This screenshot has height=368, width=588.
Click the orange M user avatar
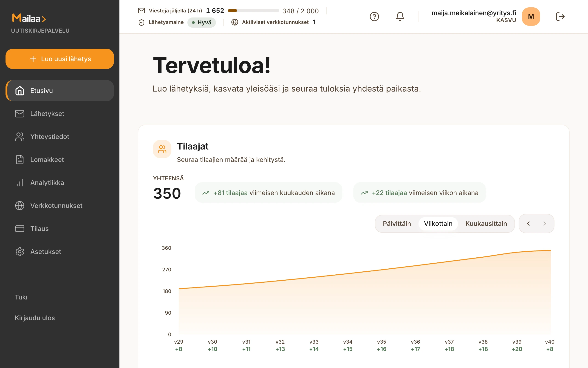531,17
